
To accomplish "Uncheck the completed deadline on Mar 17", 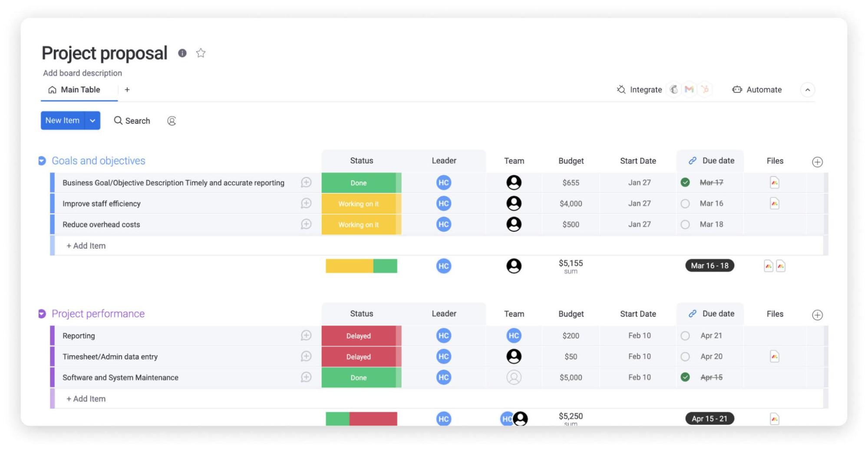I will click(685, 182).
